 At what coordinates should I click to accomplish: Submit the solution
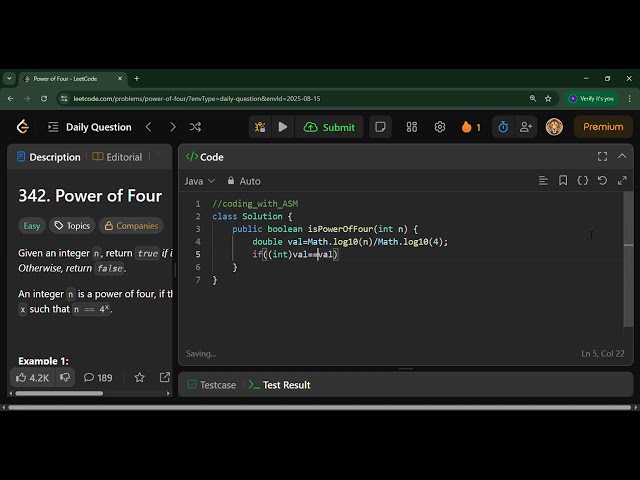329,127
